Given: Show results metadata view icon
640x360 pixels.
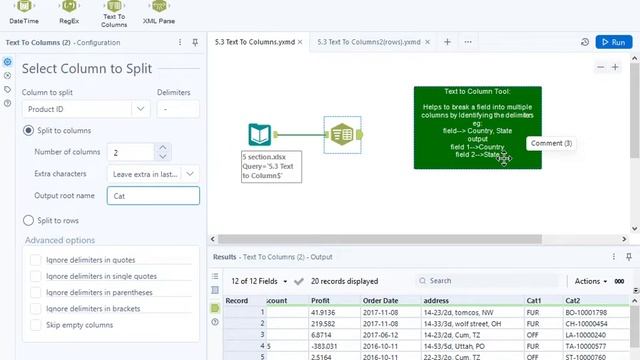Looking at the screenshot, I should [215, 290].
